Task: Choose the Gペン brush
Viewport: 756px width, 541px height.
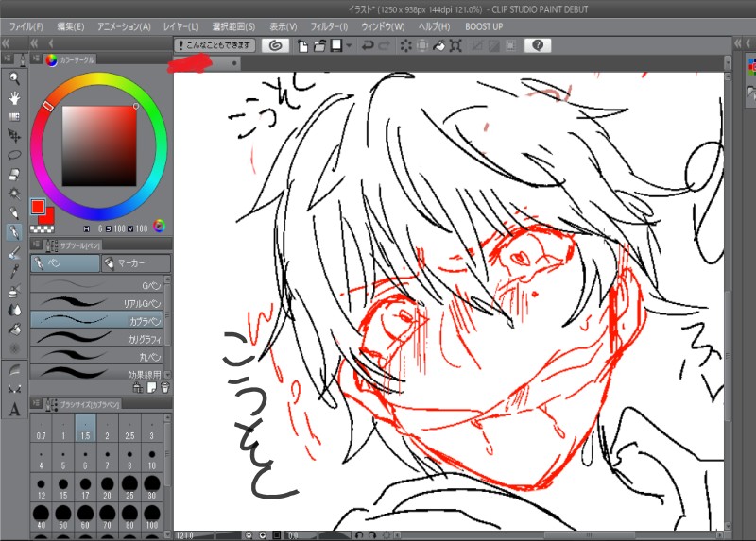Action: (96, 285)
